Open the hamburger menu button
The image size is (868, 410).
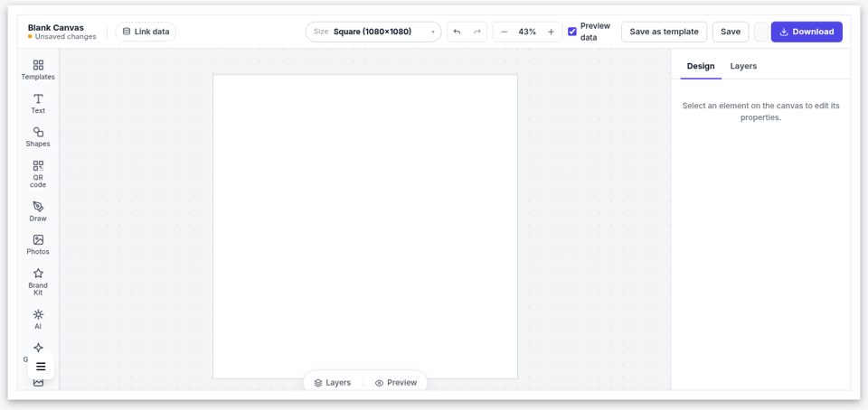(x=41, y=367)
